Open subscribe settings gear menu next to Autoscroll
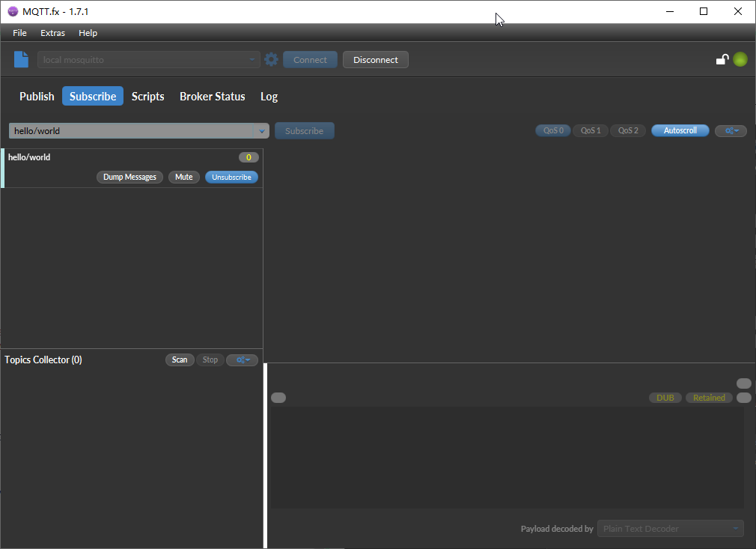The height and width of the screenshot is (549, 756). (731, 131)
